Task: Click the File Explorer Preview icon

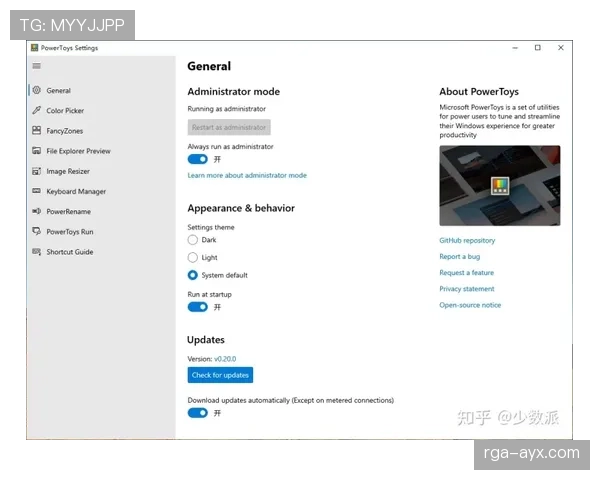Action: point(37,151)
